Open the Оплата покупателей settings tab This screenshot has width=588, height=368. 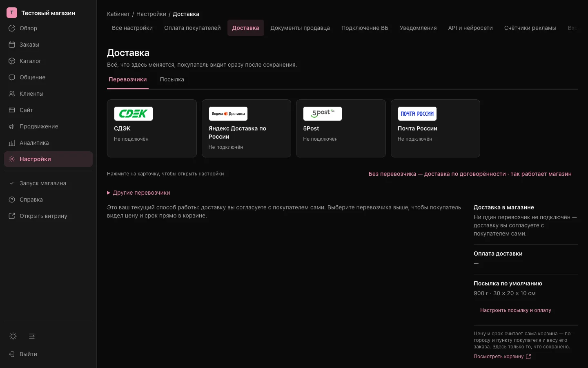[x=192, y=28]
